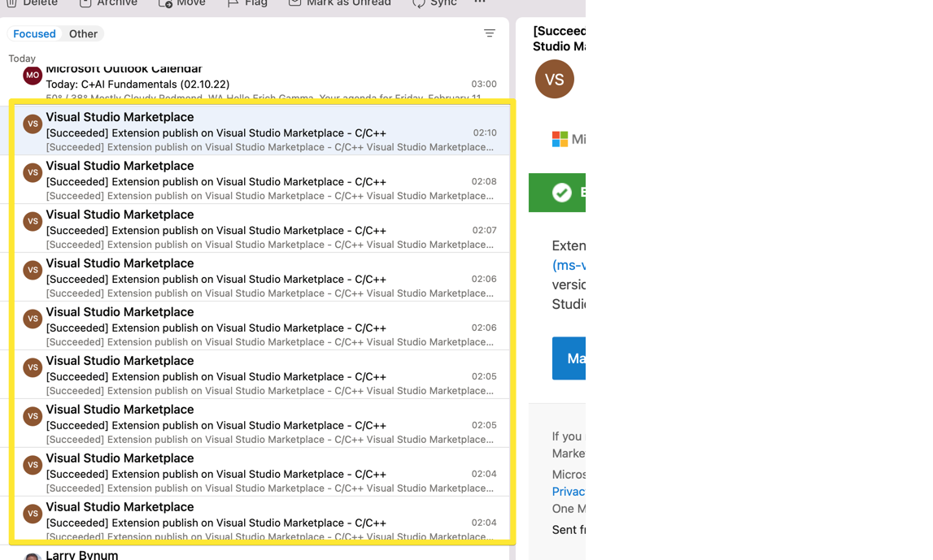
Task: Select Larry Bynum's email avatar
Action: pos(33,556)
